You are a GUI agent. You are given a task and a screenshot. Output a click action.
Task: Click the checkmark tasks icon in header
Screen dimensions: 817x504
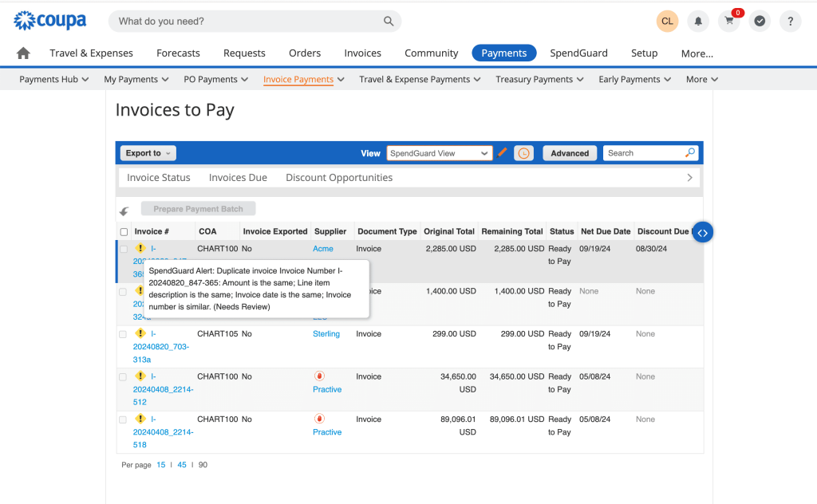pos(760,21)
